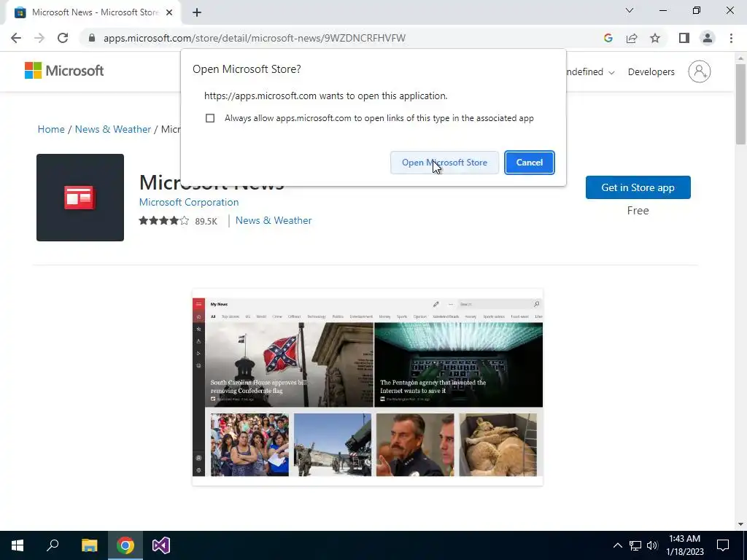Open Chrome three-dot menu
747x560 pixels.
[x=731, y=38]
